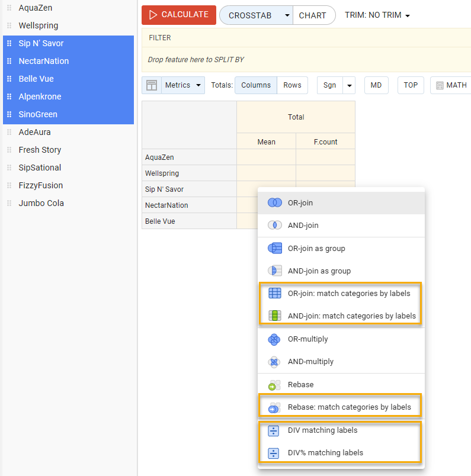Toggle Columns totals on
This screenshot has height=476, width=471.
point(255,85)
